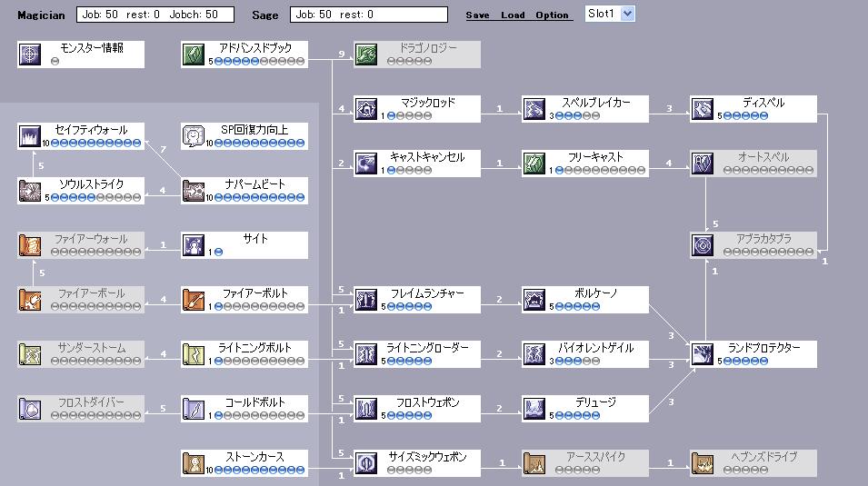Click the アーススパイク skill icon
Image resolution: width=868 pixels, height=486 pixels.
tap(534, 463)
